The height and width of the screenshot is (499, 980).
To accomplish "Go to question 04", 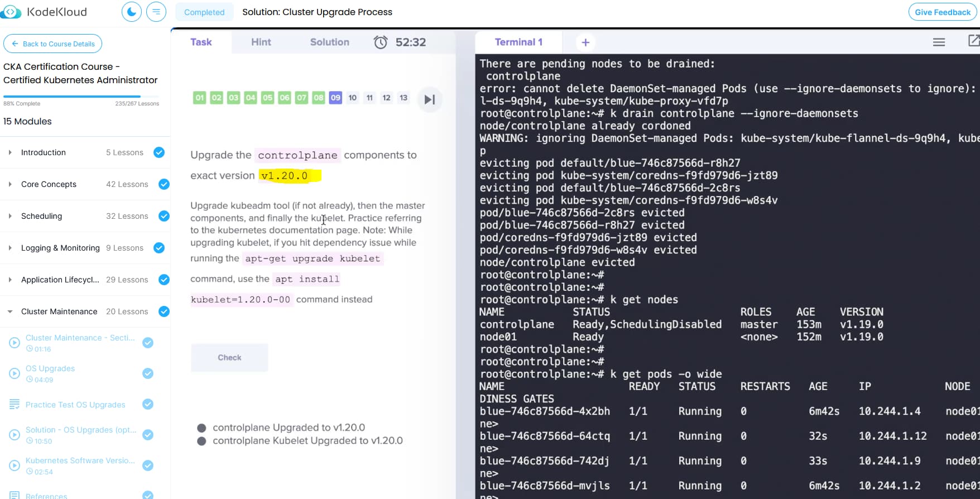I will coord(251,98).
